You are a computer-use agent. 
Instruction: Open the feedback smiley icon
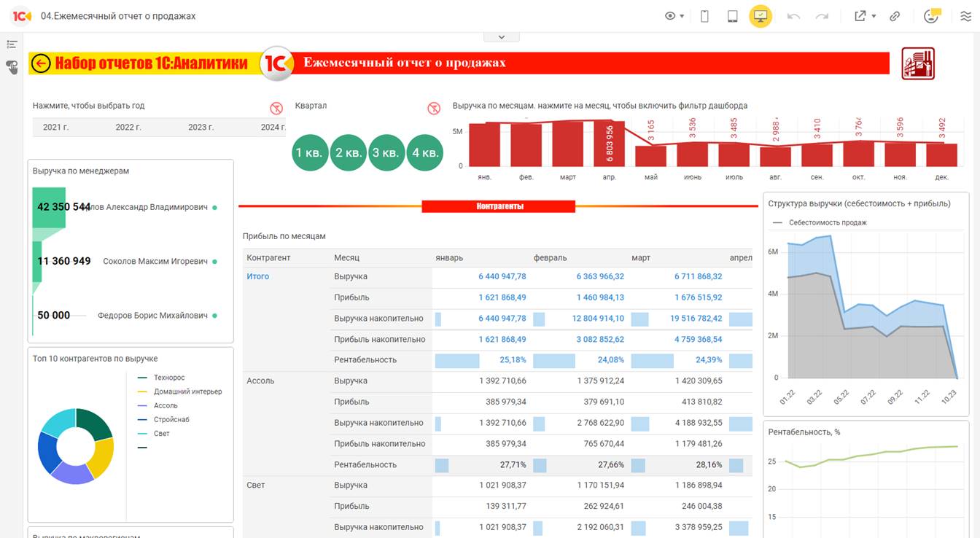tap(931, 16)
